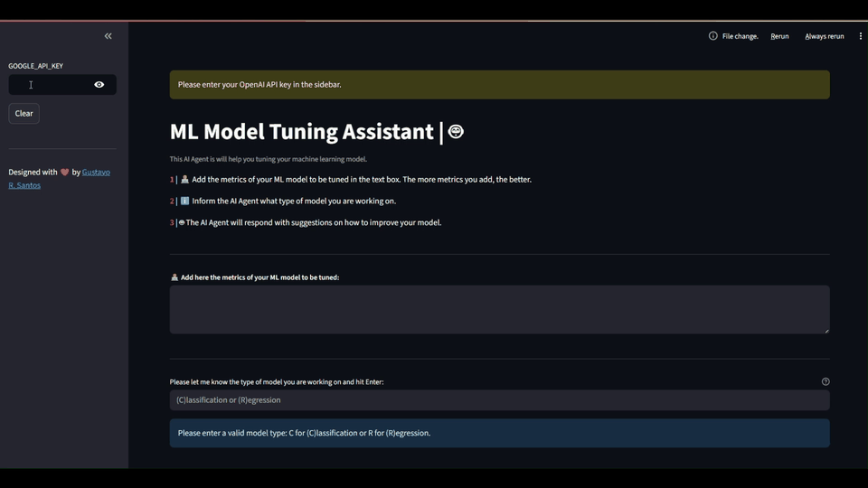This screenshot has height=488, width=868.
Task: Click the help question mark icon
Action: (x=826, y=381)
